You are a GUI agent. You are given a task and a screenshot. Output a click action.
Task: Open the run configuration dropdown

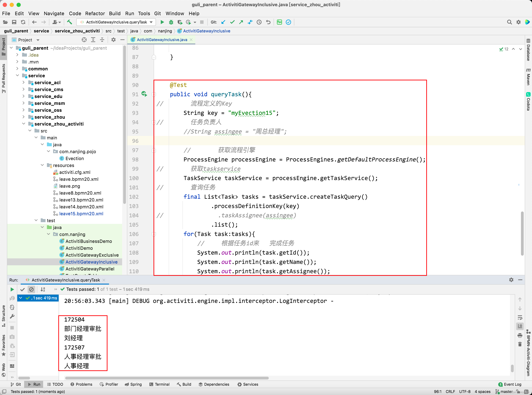tap(117, 22)
